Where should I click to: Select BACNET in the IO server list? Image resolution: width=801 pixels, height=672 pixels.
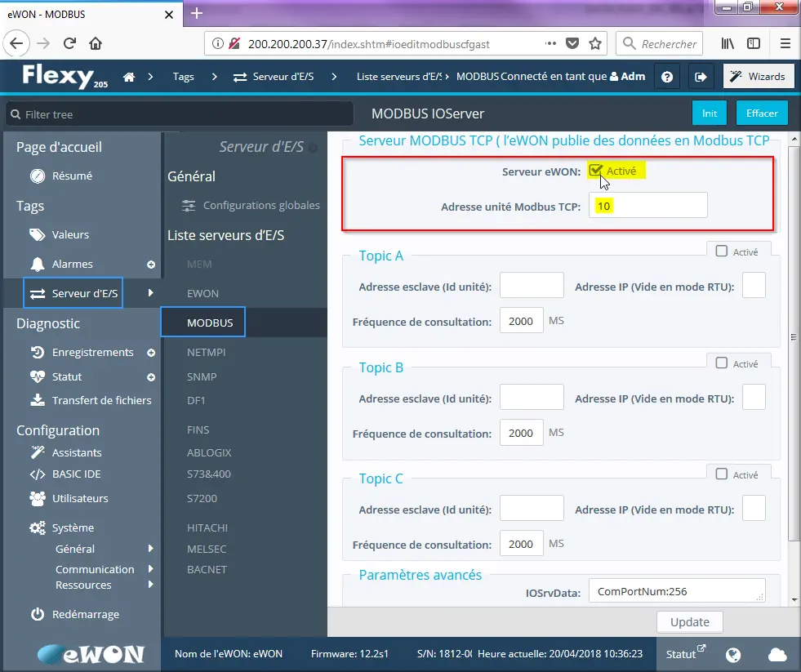(x=207, y=569)
